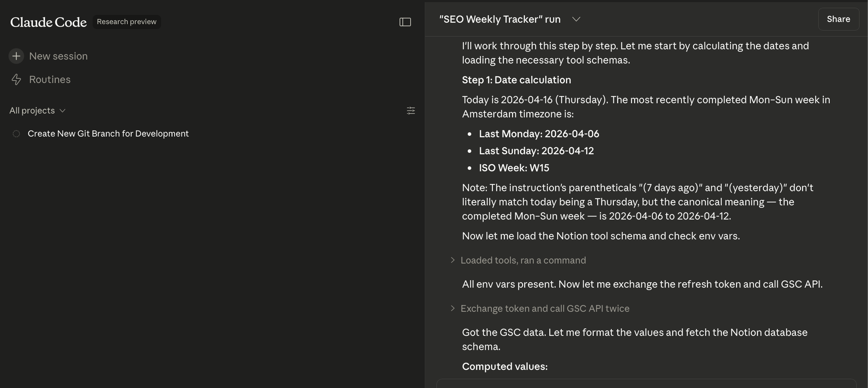Click the Research preview badge
The height and width of the screenshot is (388, 868).
(127, 22)
